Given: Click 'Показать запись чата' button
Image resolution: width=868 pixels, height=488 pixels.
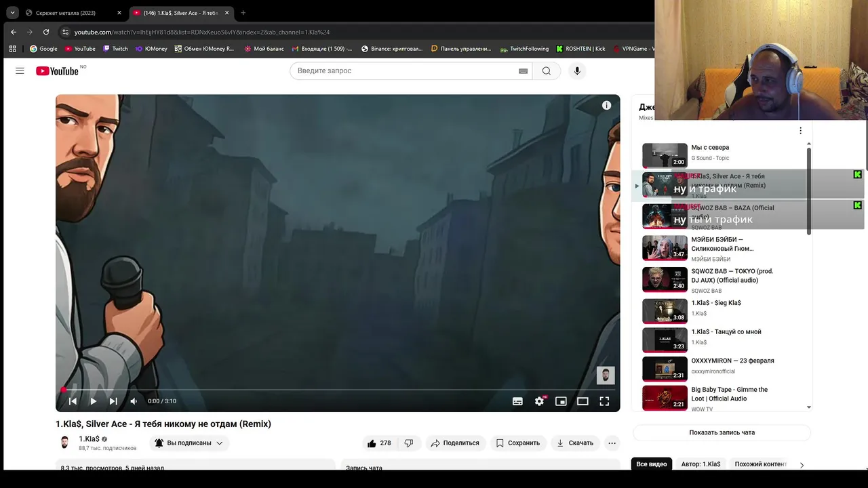Looking at the screenshot, I should [x=722, y=432].
